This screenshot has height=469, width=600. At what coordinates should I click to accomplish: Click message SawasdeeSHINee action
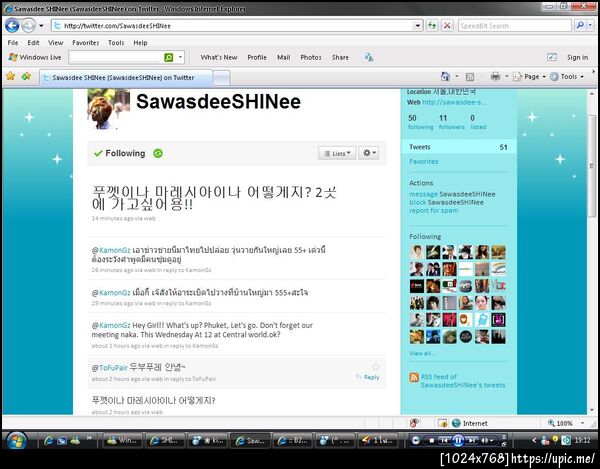452,194
